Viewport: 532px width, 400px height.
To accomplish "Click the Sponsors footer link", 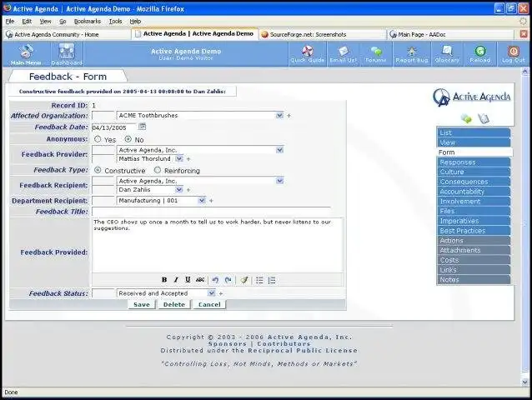I will pos(228,343).
